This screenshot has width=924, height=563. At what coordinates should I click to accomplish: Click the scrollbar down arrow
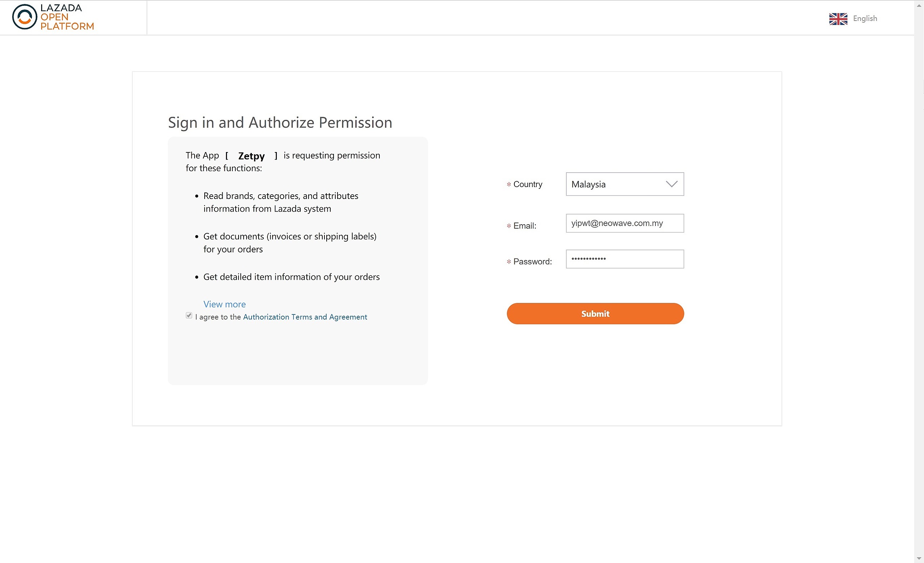[919, 558]
